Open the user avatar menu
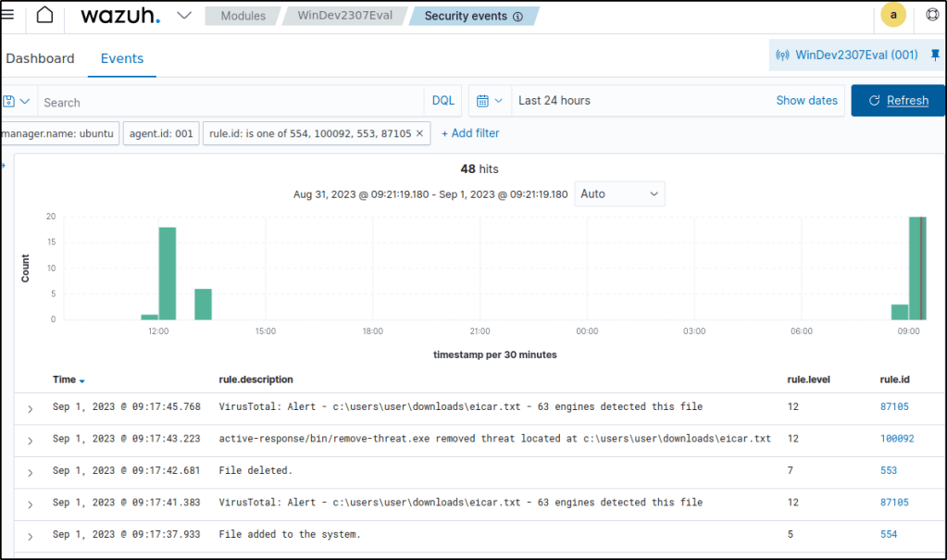Viewport: 947px width, 560px height. (x=893, y=15)
